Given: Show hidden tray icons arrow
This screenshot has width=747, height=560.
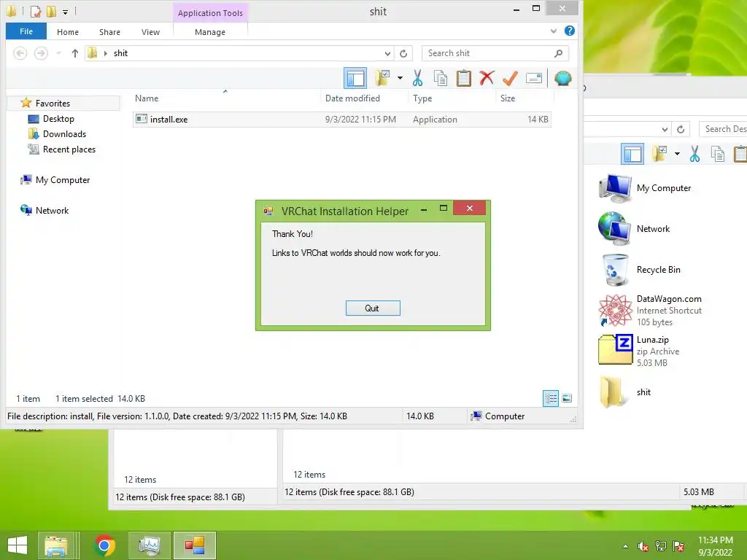Looking at the screenshot, I should pos(625,546).
